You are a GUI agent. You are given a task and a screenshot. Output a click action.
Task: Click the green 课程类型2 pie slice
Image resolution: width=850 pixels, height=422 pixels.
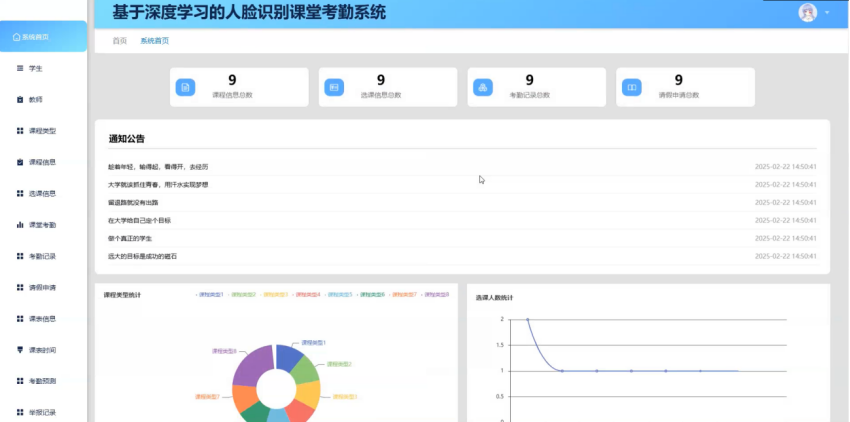pos(306,370)
